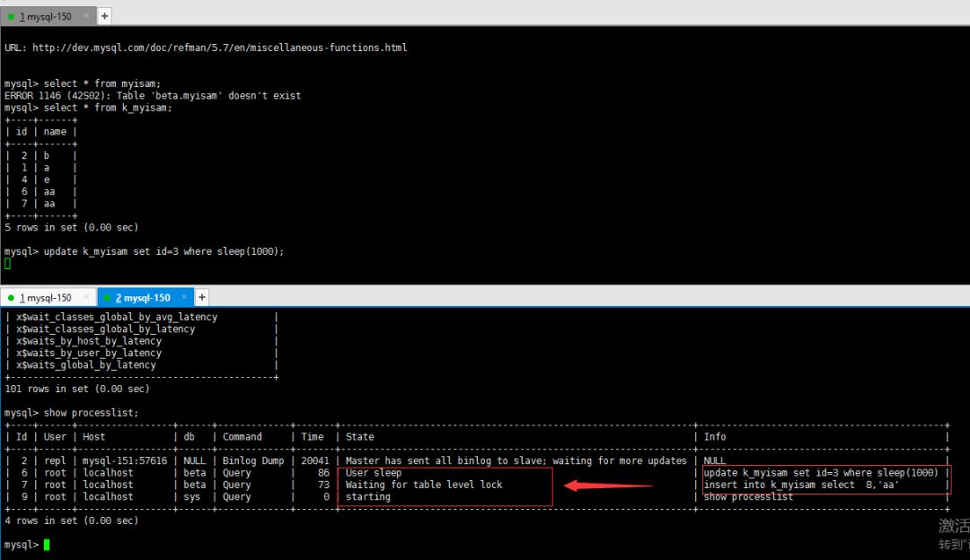Click the 'User' column header in processlist
Image resolution: width=970 pixels, height=560 pixels.
coord(55,437)
